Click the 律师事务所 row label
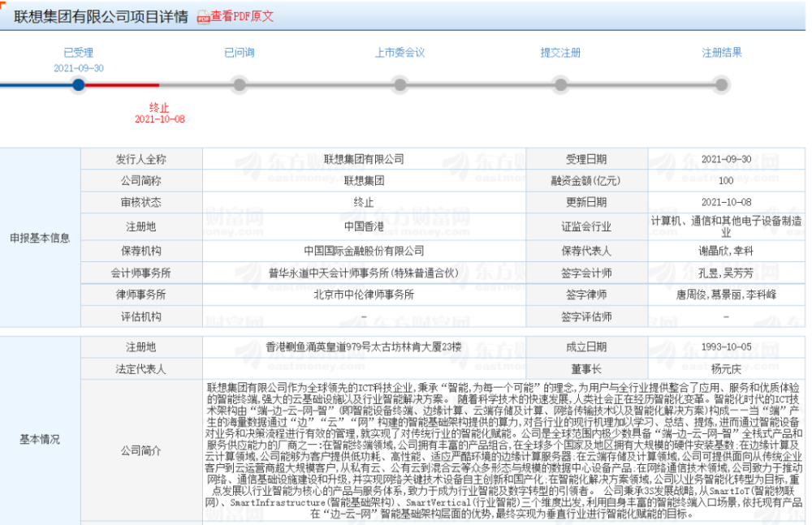Screen dimensions: 812x525 (140, 295)
